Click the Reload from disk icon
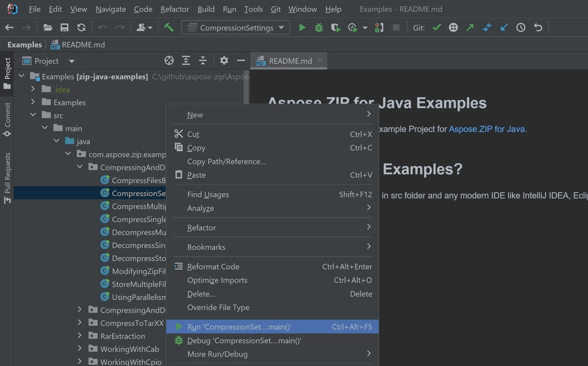The width and height of the screenshot is (588, 366). pos(82,28)
